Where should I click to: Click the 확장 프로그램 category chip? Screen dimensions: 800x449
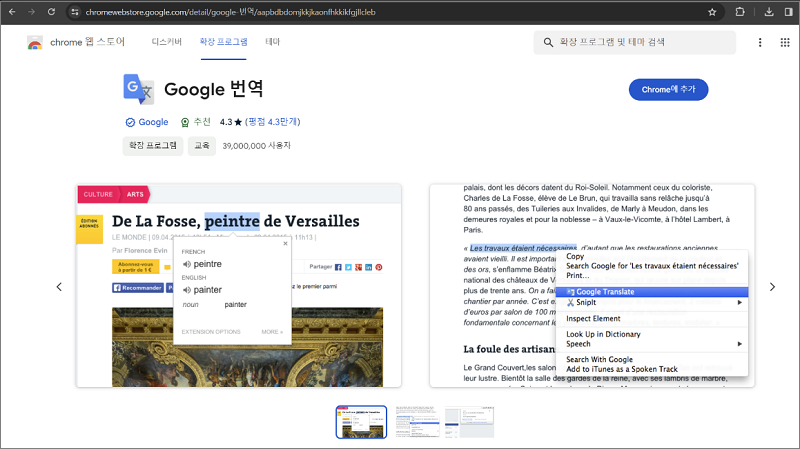click(153, 146)
